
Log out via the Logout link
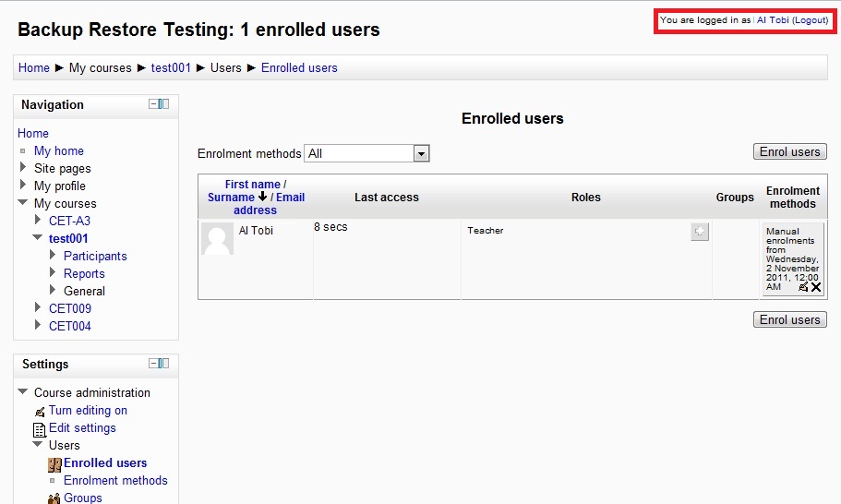click(x=810, y=19)
